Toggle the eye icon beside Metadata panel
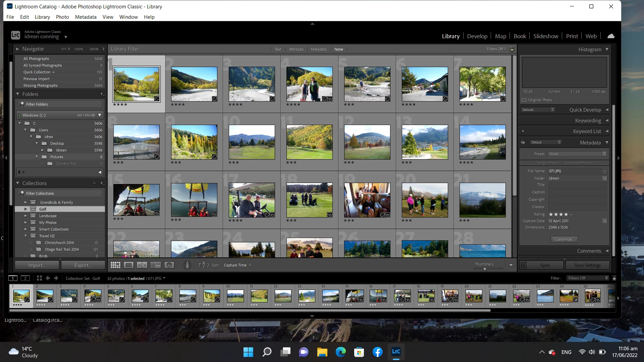 [523, 142]
